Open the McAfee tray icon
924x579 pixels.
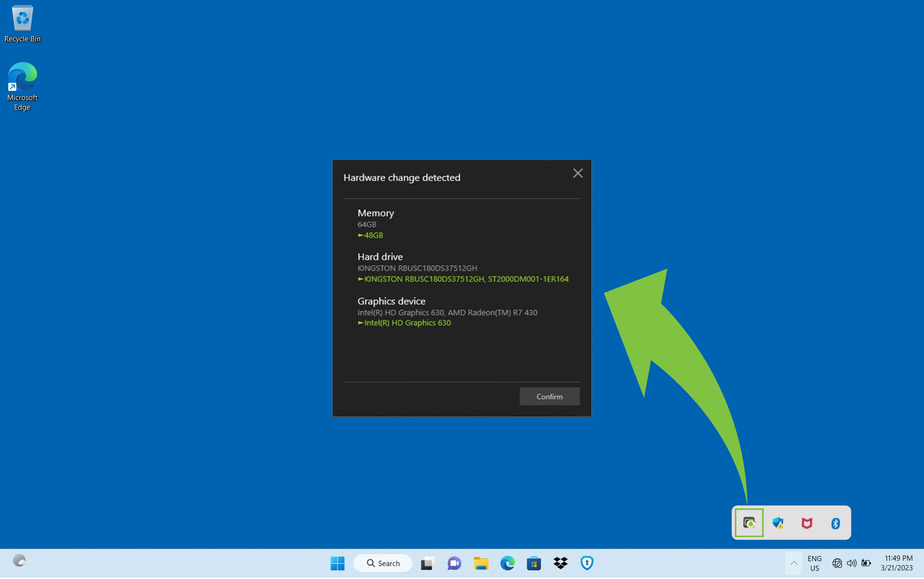[x=806, y=523]
